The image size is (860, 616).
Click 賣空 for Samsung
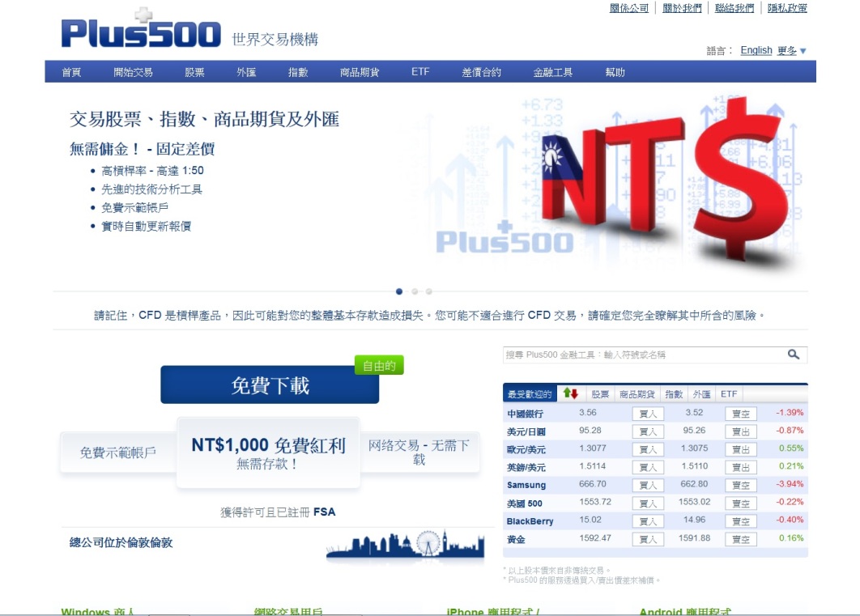(741, 485)
